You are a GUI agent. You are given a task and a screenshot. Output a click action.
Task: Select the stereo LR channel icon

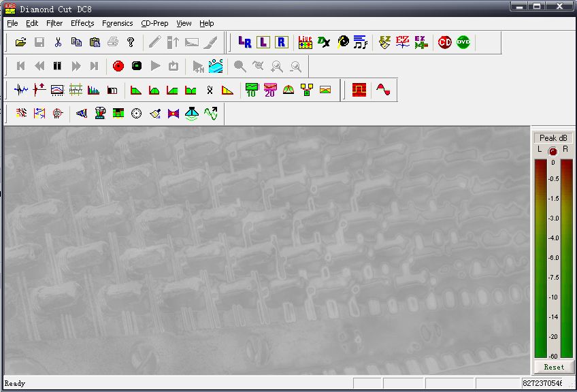point(245,42)
